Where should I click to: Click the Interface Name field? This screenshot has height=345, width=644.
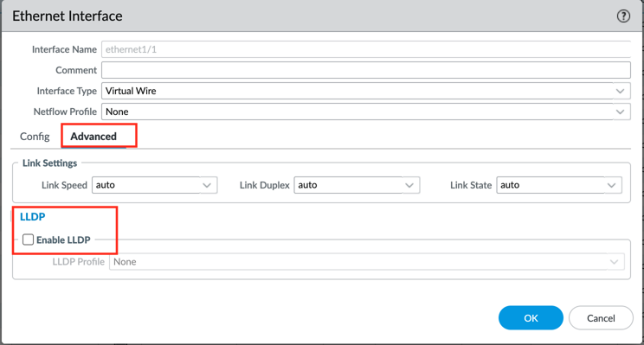click(366, 49)
